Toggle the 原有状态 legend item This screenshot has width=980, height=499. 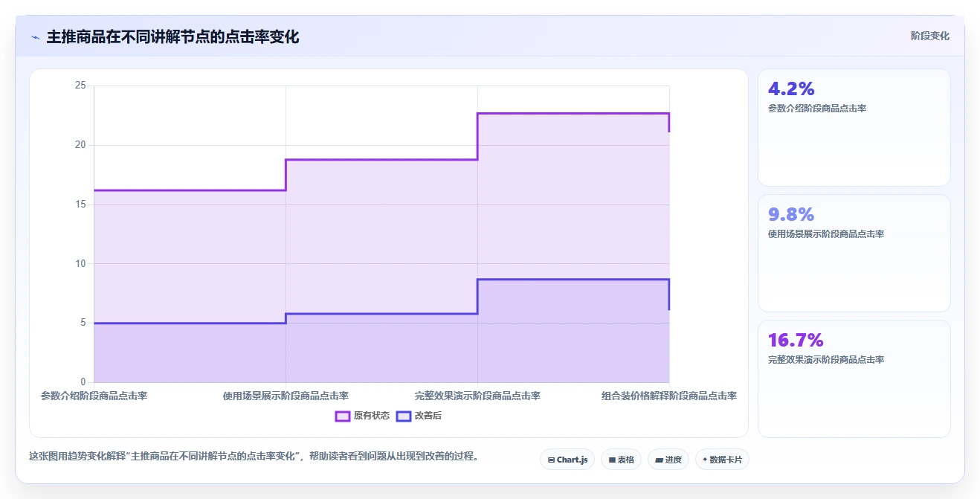click(362, 416)
